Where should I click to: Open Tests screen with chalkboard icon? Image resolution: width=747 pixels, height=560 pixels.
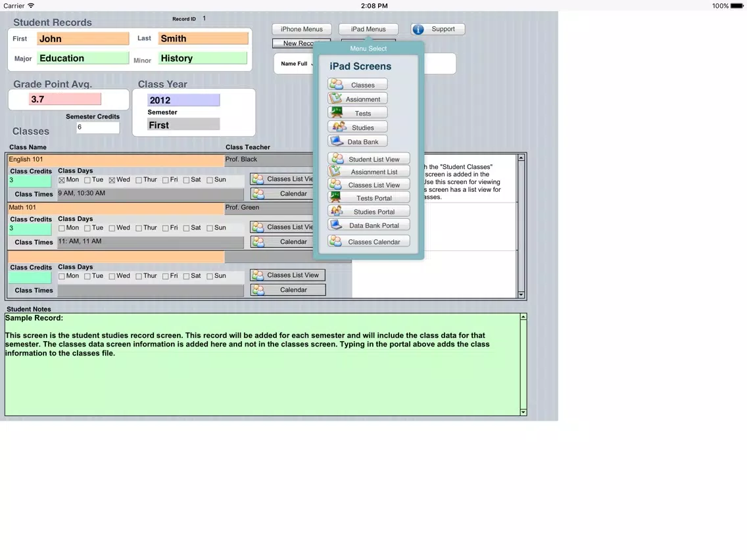[x=357, y=113]
